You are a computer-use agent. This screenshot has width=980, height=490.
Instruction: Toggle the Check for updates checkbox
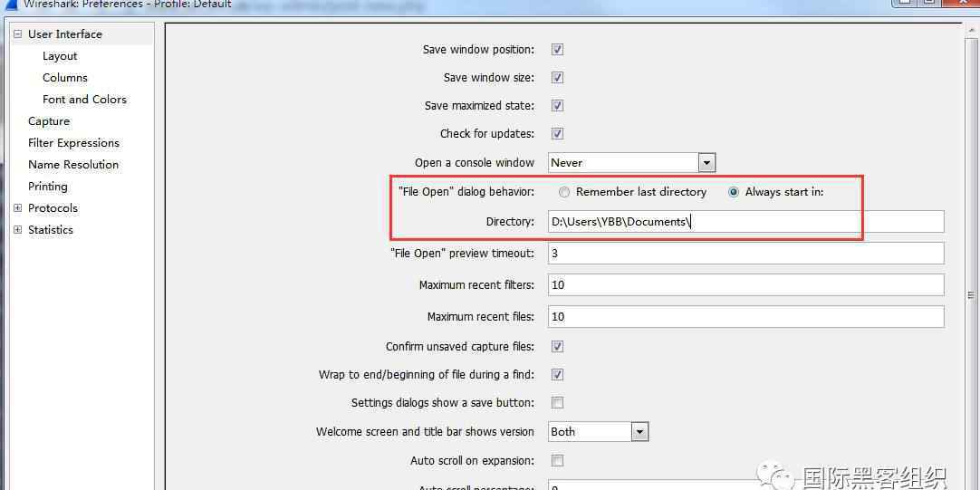558,134
